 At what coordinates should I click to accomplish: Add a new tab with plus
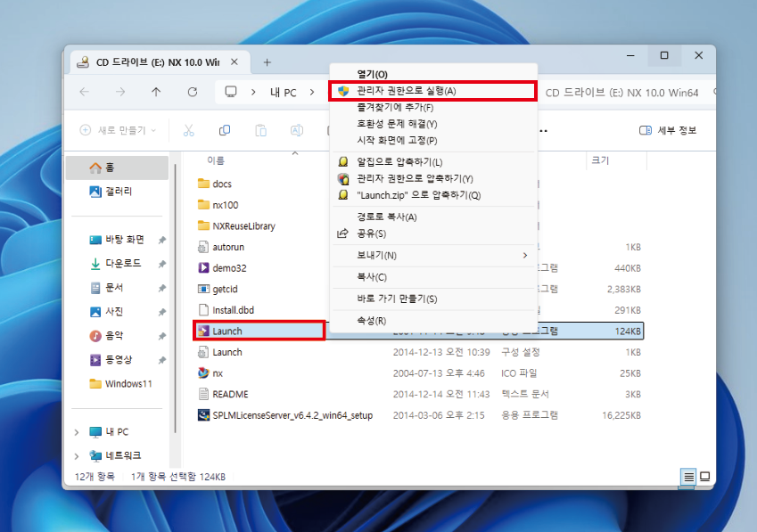[x=267, y=62]
